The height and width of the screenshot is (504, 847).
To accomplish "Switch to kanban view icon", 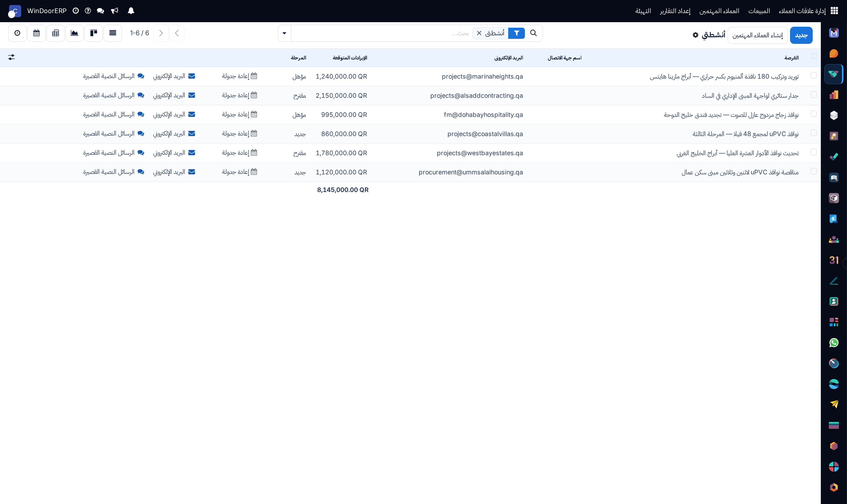I will tap(94, 33).
